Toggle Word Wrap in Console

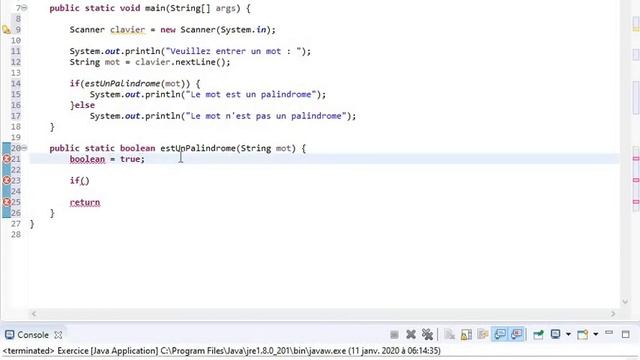click(x=482, y=335)
